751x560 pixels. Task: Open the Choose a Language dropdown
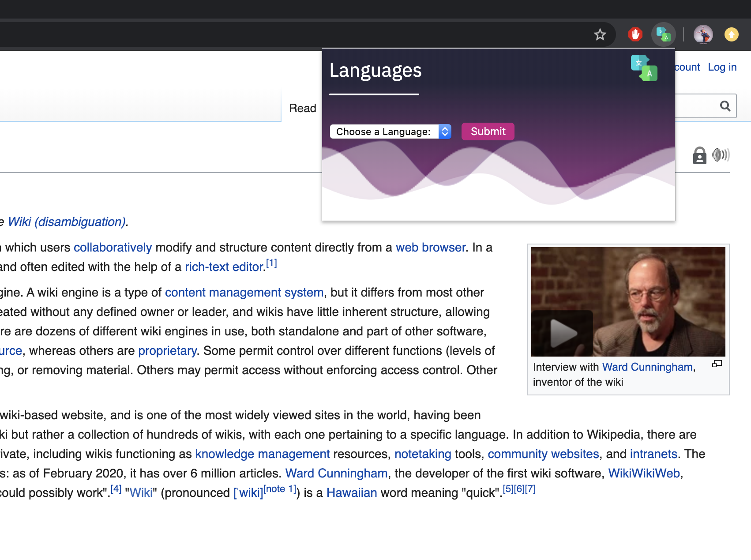tap(391, 132)
